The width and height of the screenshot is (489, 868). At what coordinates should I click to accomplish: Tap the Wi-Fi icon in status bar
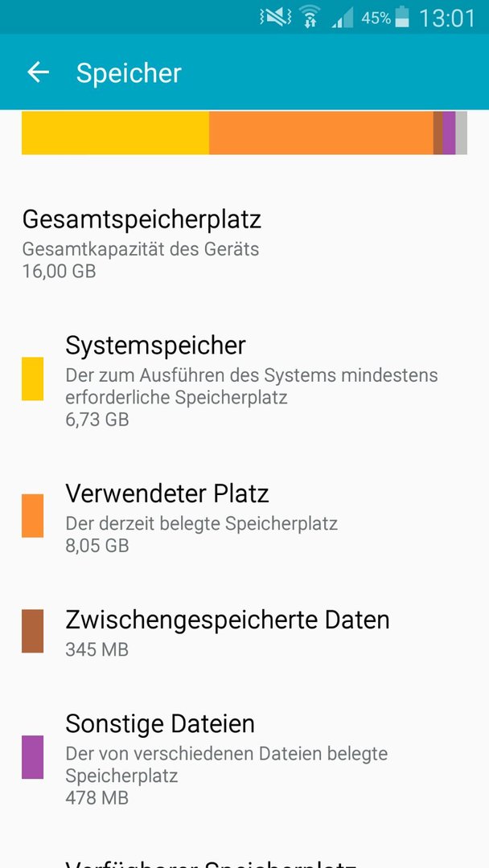pyautogui.click(x=310, y=18)
